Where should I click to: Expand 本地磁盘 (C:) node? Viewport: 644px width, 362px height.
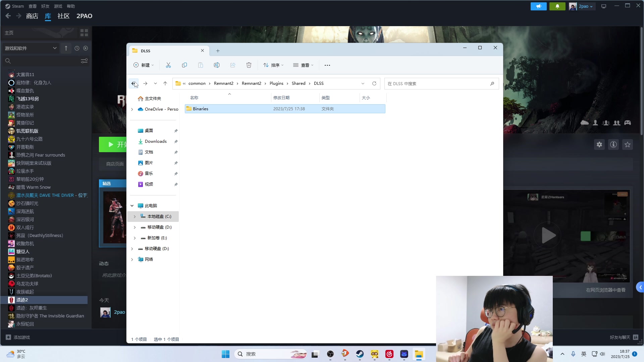click(135, 217)
